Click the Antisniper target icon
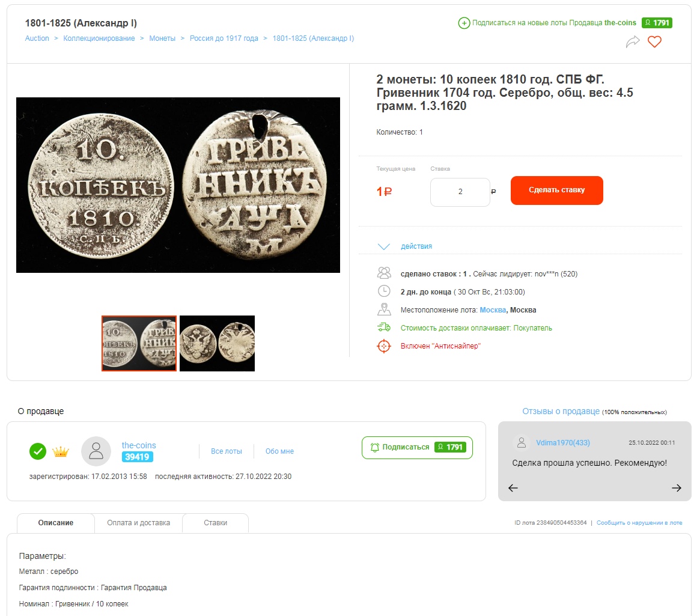 click(384, 346)
